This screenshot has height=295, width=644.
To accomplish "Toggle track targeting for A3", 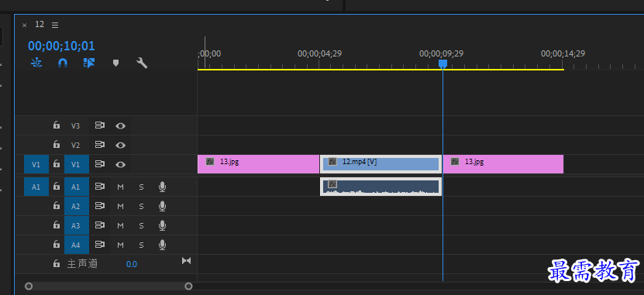I will pos(76,225).
